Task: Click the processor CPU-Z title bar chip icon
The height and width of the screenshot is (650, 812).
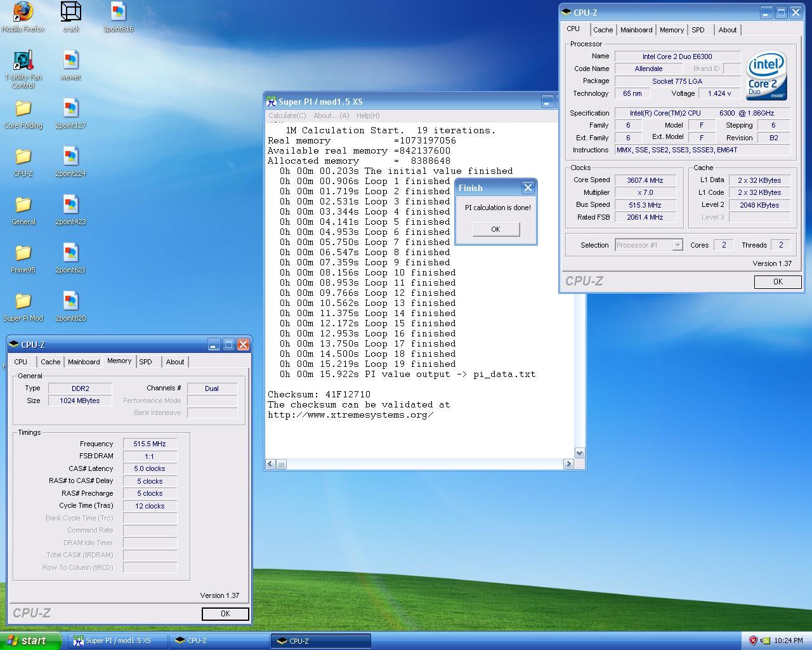Action: coord(566,12)
